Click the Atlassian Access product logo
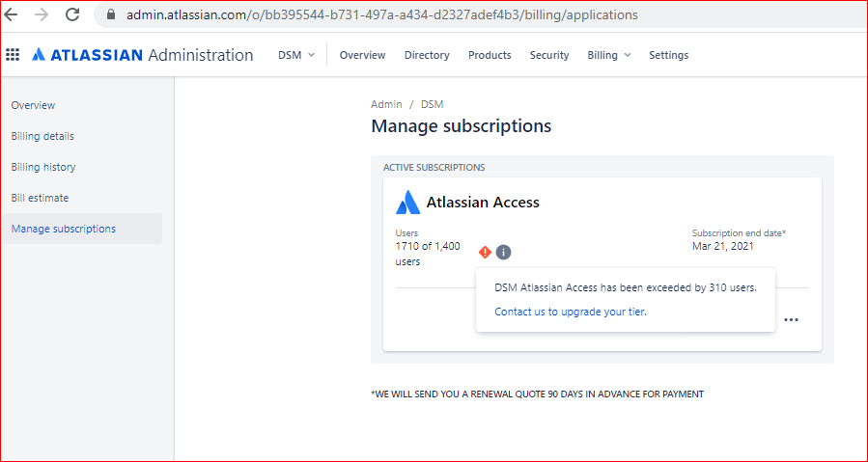Viewport: 868px width, 462px height. [408, 203]
